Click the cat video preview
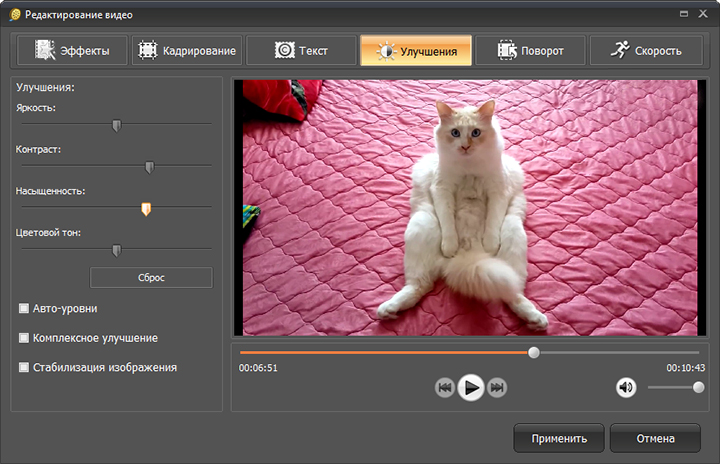720x464 pixels. click(465, 208)
